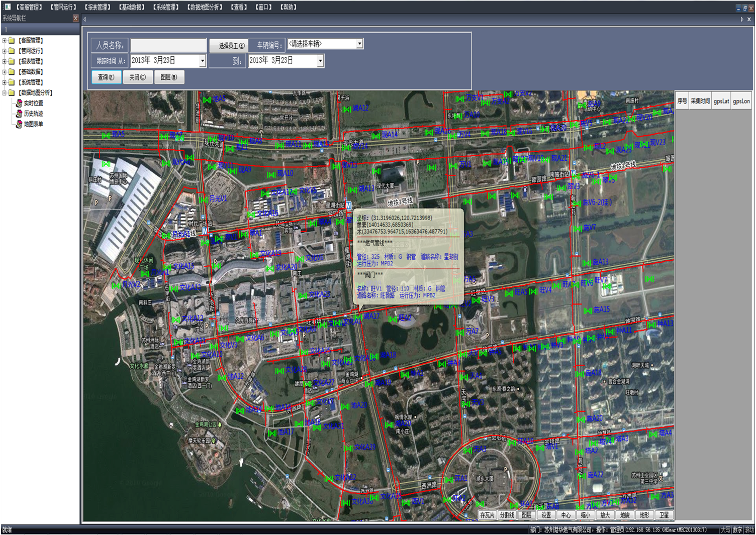Expand the 管网运行 tree node

coord(5,51)
